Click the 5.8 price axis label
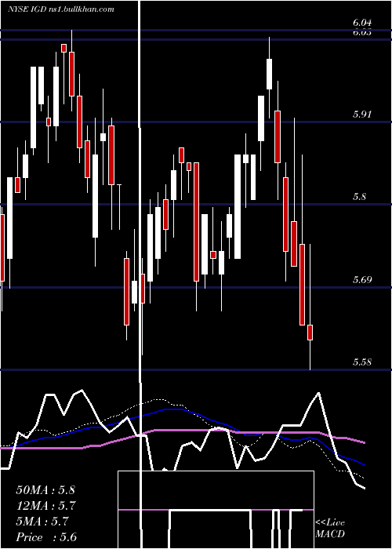392x549 pixels. pyautogui.click(x=359, y=197)
